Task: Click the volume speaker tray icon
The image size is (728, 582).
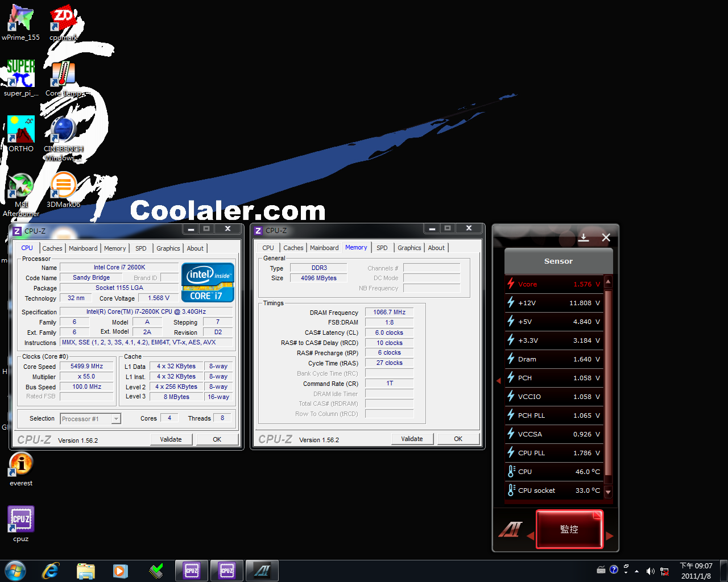Action: pos(650,571)
